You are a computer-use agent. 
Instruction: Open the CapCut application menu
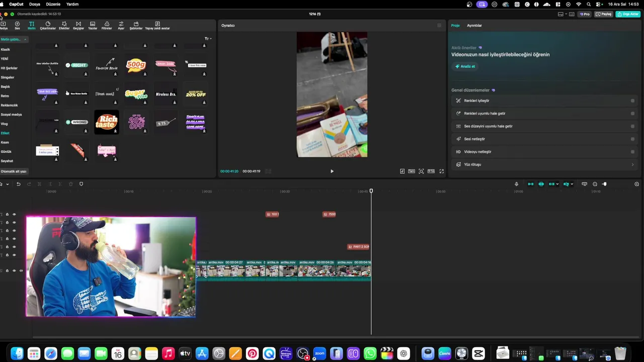click(16, 4)
